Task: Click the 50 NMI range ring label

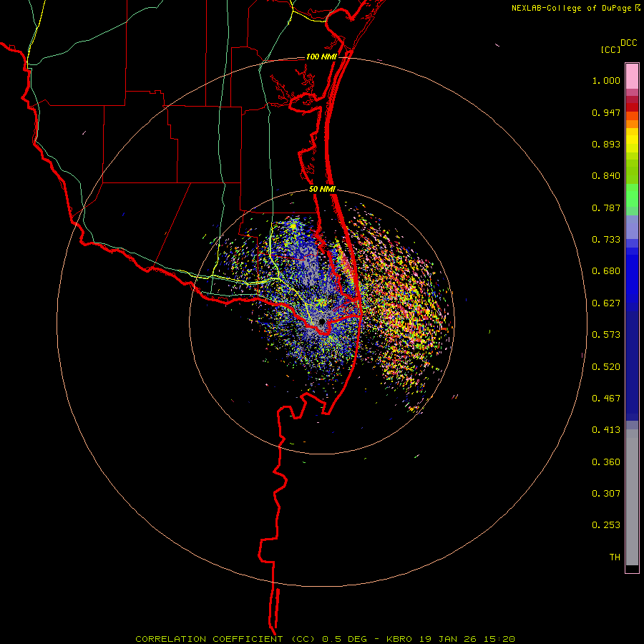Action: click(323, 189)
